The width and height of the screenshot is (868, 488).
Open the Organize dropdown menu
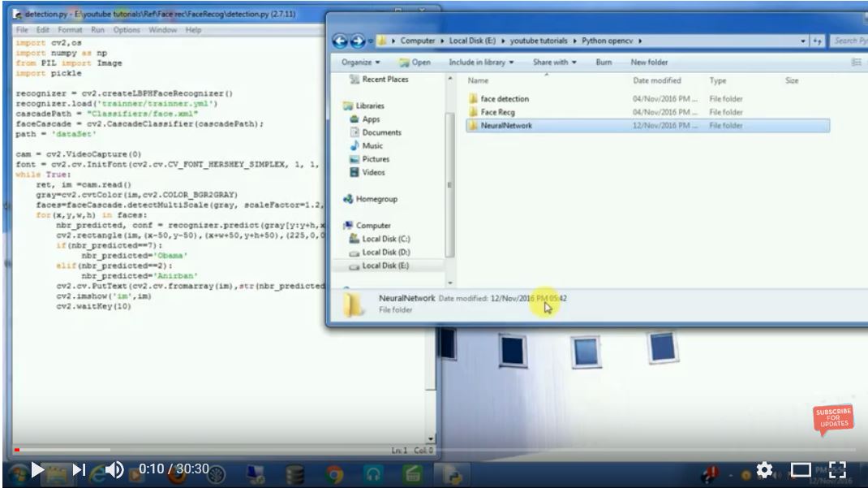pyautogui.click(x=361, y=63)
